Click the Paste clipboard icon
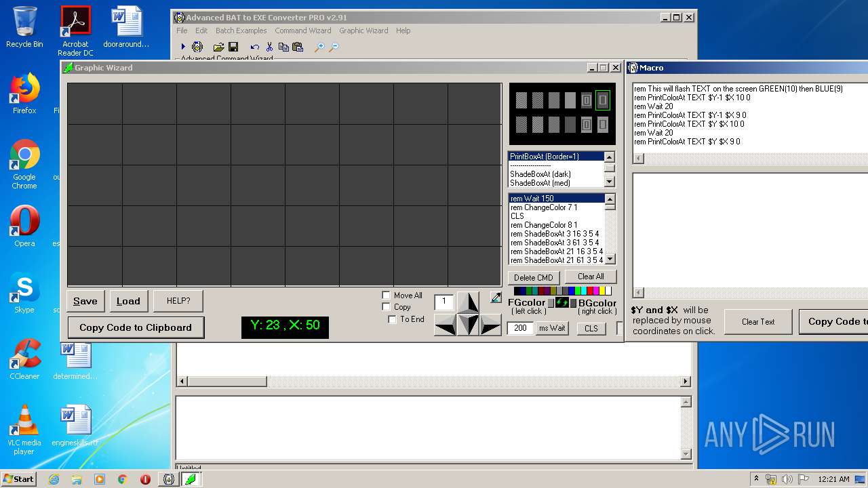Viewport: 868px width, 488px height. coord(297,47)
